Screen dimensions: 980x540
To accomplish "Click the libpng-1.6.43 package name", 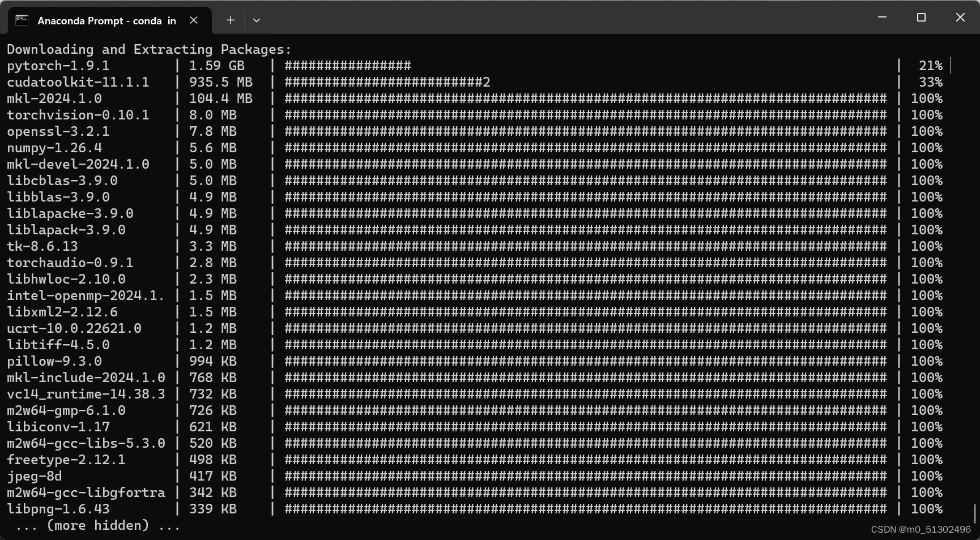I will [x=58, y=509].
